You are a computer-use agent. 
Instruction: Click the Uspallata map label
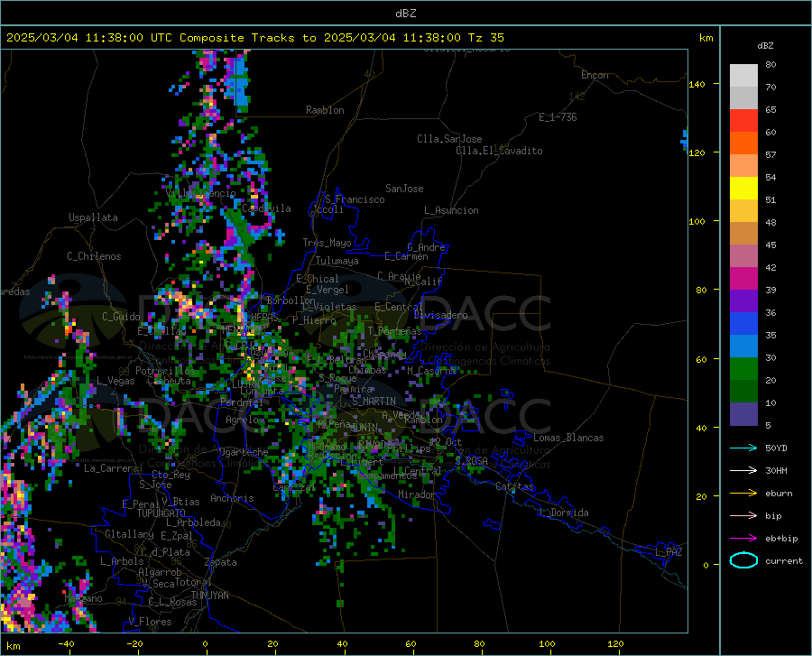coord(93,218)
